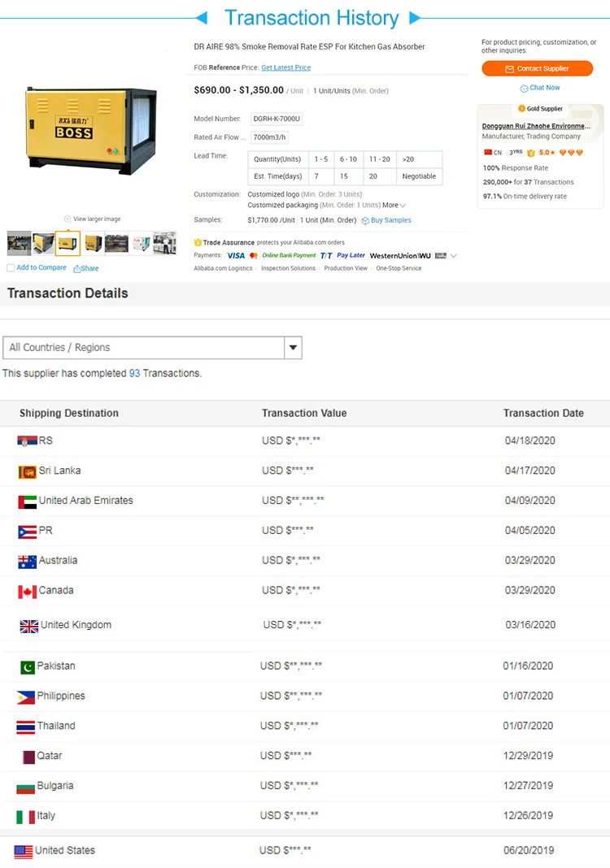The width and height of the screenshot is (610, 868).
Task: Click the United States flag icon
Action: click(x=24, y=852)
